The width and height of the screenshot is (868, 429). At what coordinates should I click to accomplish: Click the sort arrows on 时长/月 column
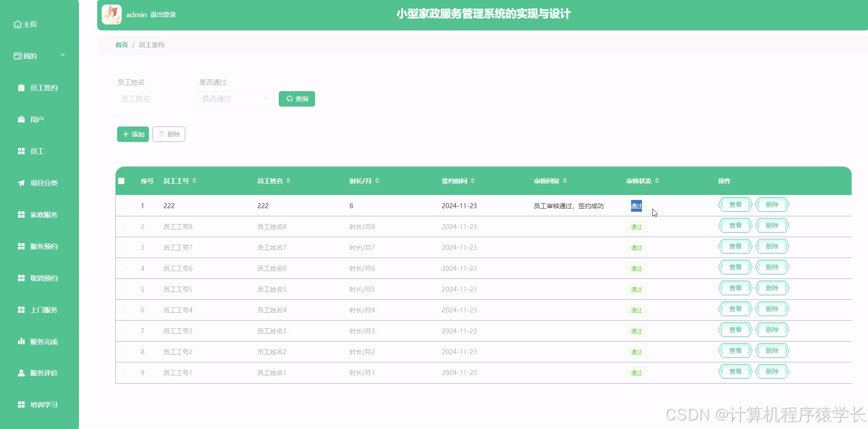[x=377, y=180]
